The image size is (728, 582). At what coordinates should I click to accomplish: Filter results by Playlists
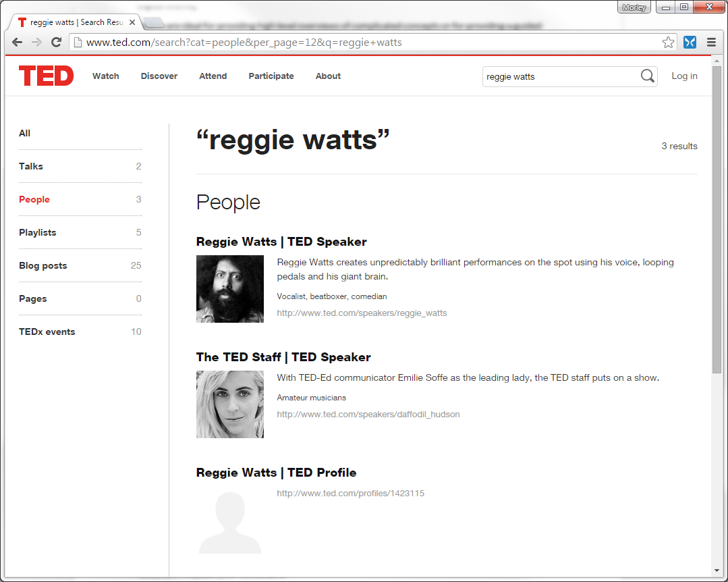click(x=38, y=232)
